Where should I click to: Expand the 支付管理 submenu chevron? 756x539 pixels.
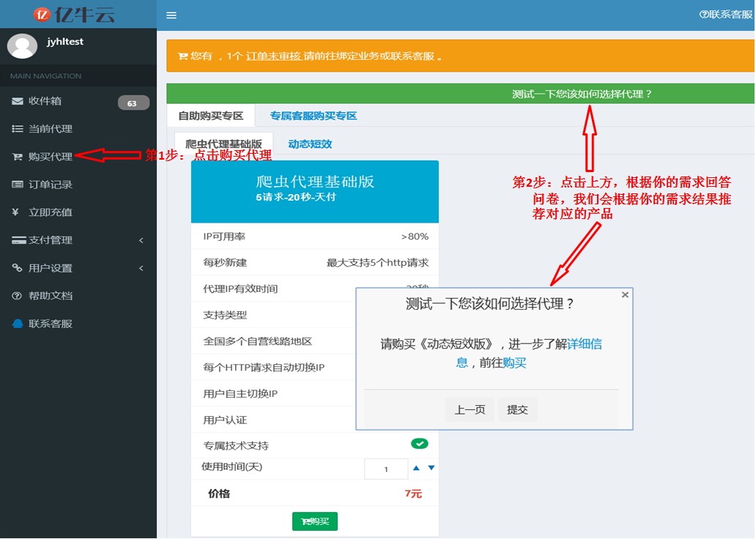pos(141,240)
